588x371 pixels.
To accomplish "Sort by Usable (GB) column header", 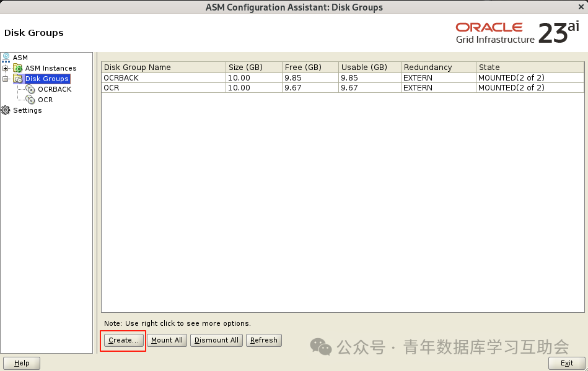I will pyautogui.click(x=370, y=67).
